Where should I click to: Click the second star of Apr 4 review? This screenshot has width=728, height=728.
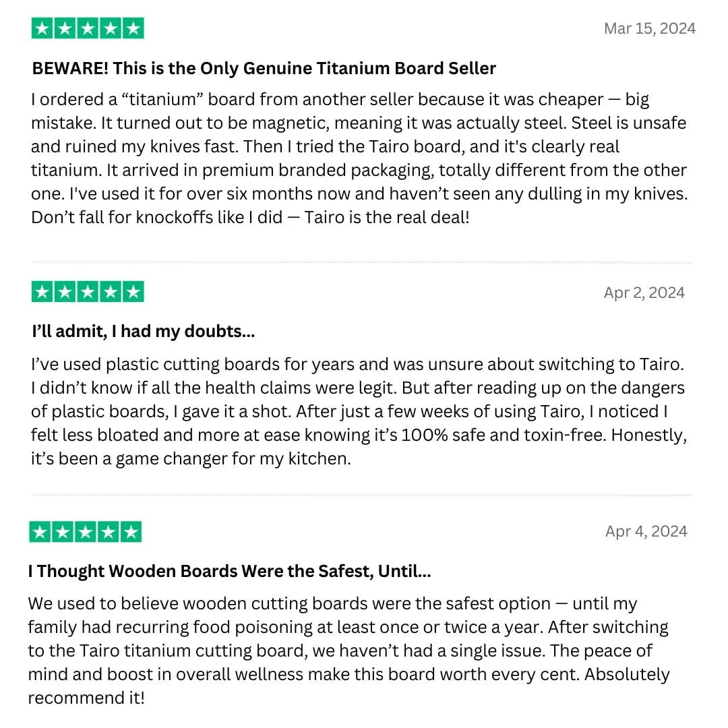(x=63, y=532)
